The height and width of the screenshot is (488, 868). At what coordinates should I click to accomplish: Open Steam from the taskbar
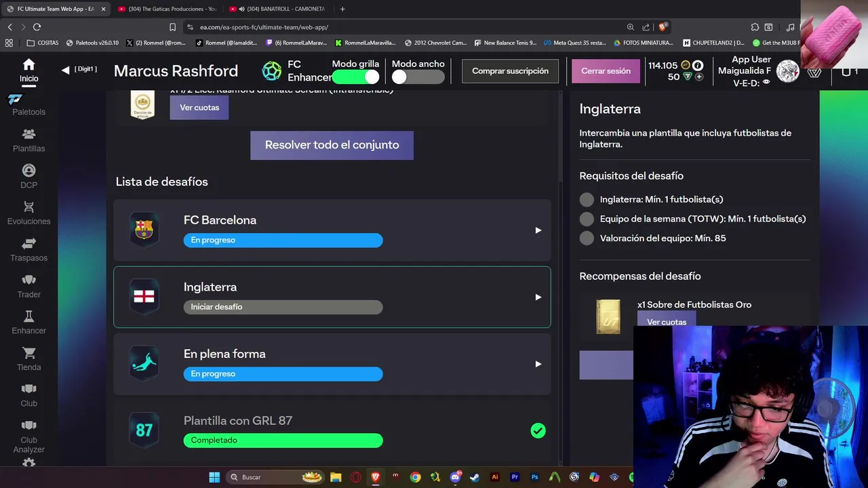tap(475, 477)
